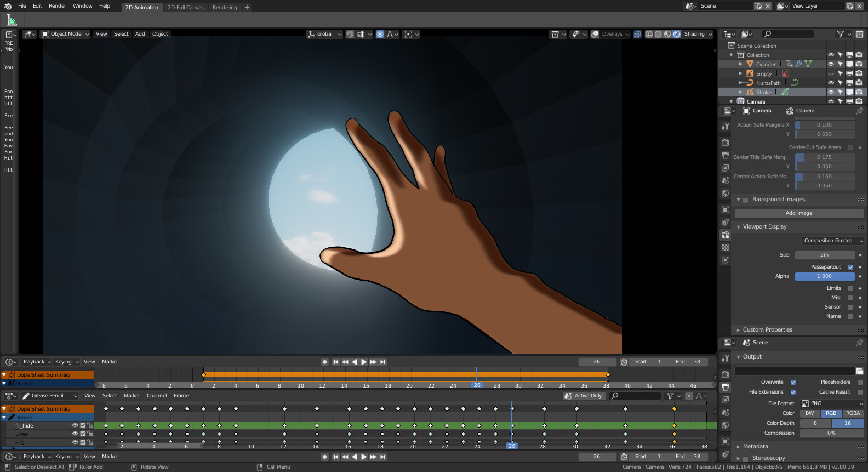Open the PNG File Format dropdown
This screenshot has width=868, height=472.
pyautogui.click(x=832, y=403)
